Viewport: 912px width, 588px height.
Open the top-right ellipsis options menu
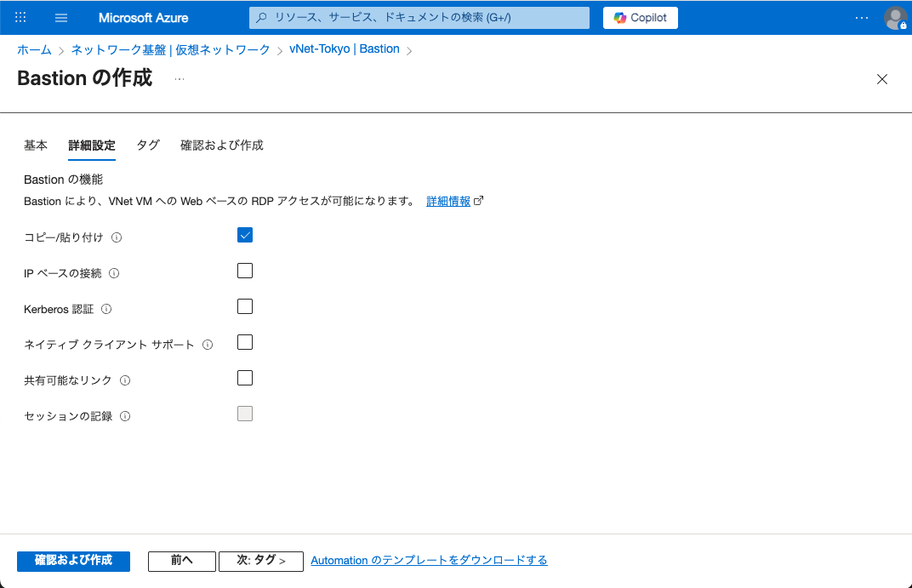click(861, 17)
